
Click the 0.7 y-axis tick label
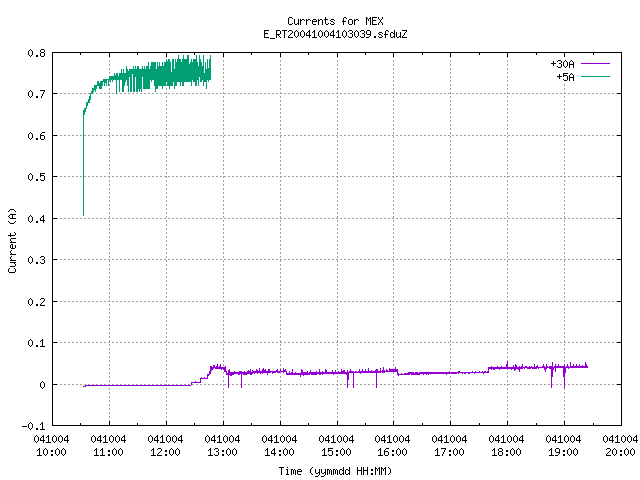pos(36,94)
